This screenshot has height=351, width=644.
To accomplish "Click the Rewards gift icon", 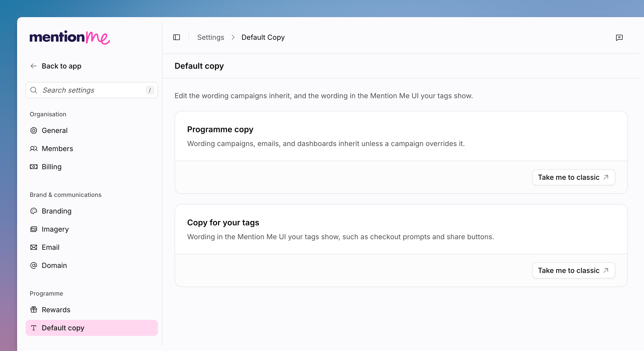I will point(34,310).
